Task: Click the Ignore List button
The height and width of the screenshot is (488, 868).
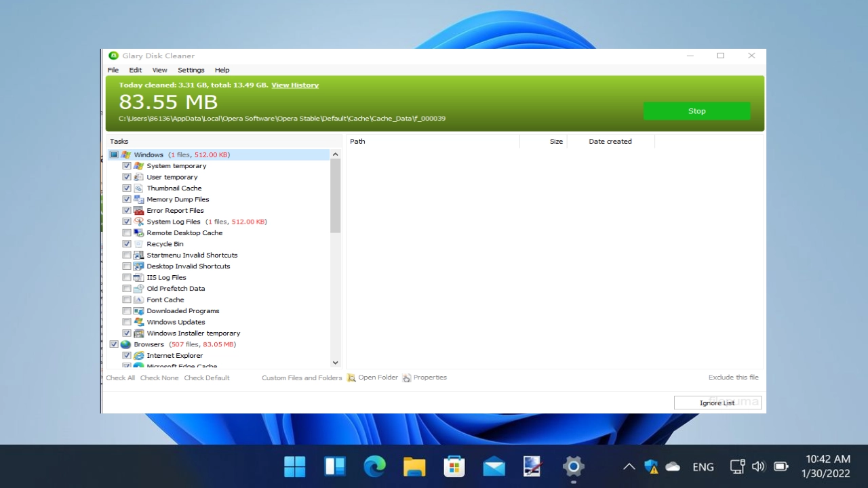Action: click(x=717, y=403)
